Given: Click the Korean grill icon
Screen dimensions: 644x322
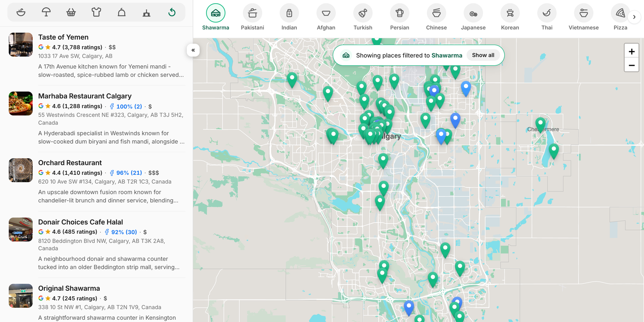Looking at the screenshot, I should point(510,13).
